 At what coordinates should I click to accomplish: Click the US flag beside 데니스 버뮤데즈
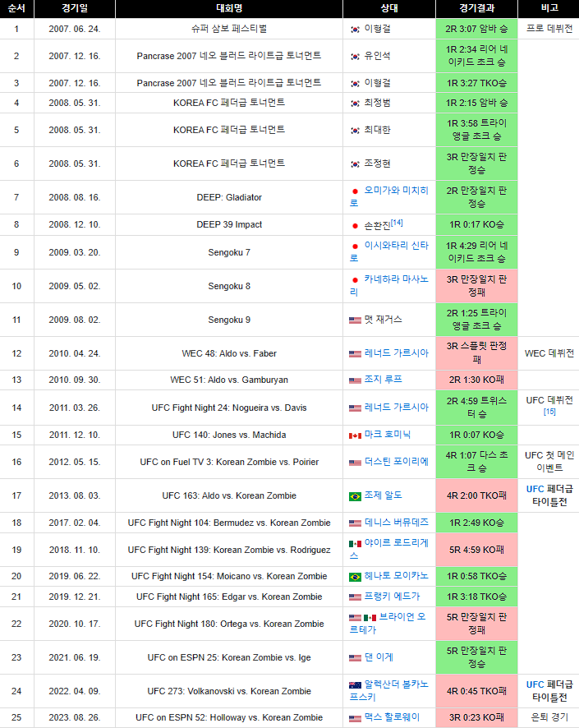click(x=355, y=523)
